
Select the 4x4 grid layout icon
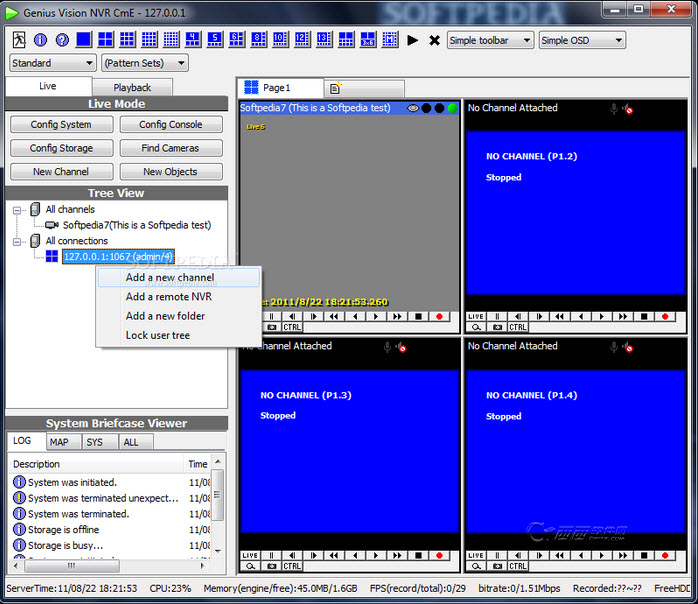point(149,40)
